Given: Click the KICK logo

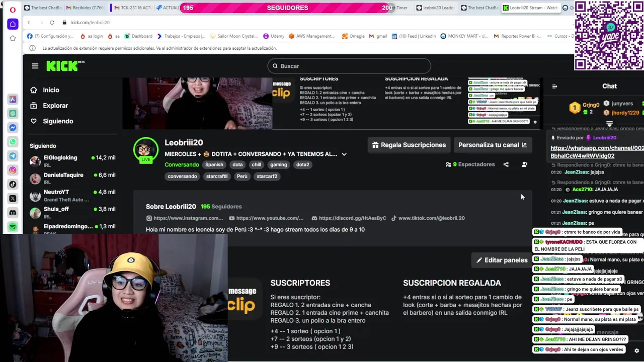Looking at the screenshot, I should pyautogui.click(x=65, y=66).
